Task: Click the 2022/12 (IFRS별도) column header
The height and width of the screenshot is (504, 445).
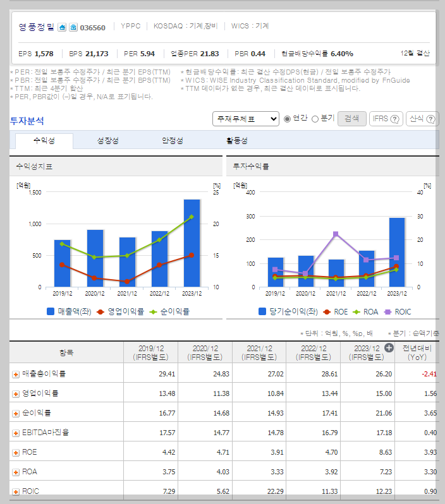Action: (313, 352)
